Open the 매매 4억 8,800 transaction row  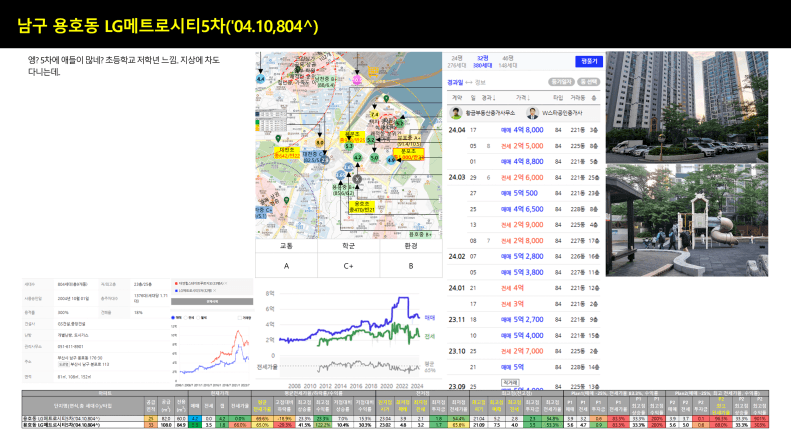click(523, 161)
